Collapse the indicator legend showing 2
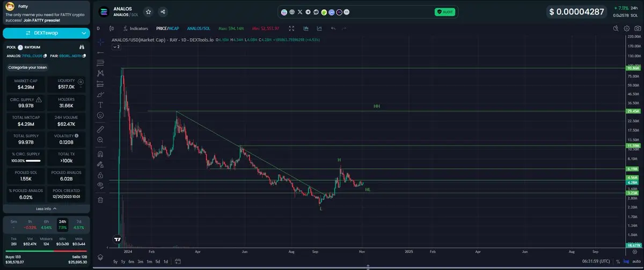The height and width of the screenshot is (270, 644). click(116, 47)
